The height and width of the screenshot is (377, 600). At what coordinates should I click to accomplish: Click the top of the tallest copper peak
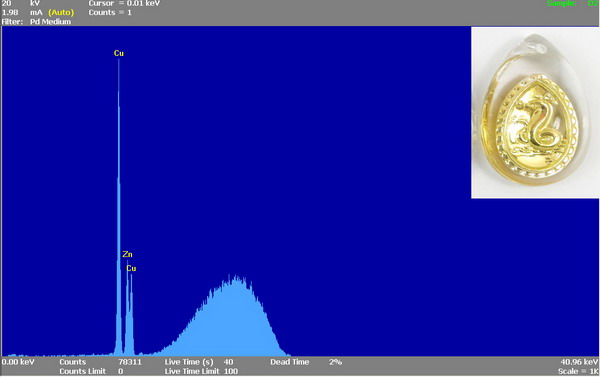click(119, 60)
